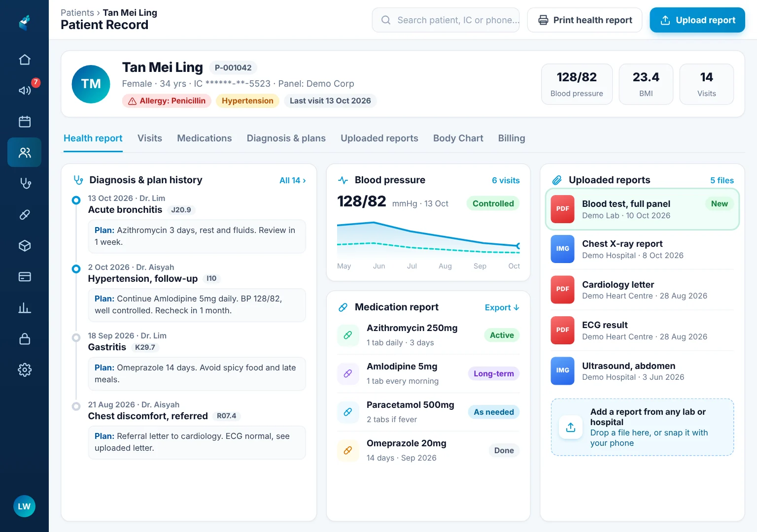Viewport: 757px width, 532px height.
Task: Click the Paracetamol 500mg pill icon
Action: click(348, 412)
